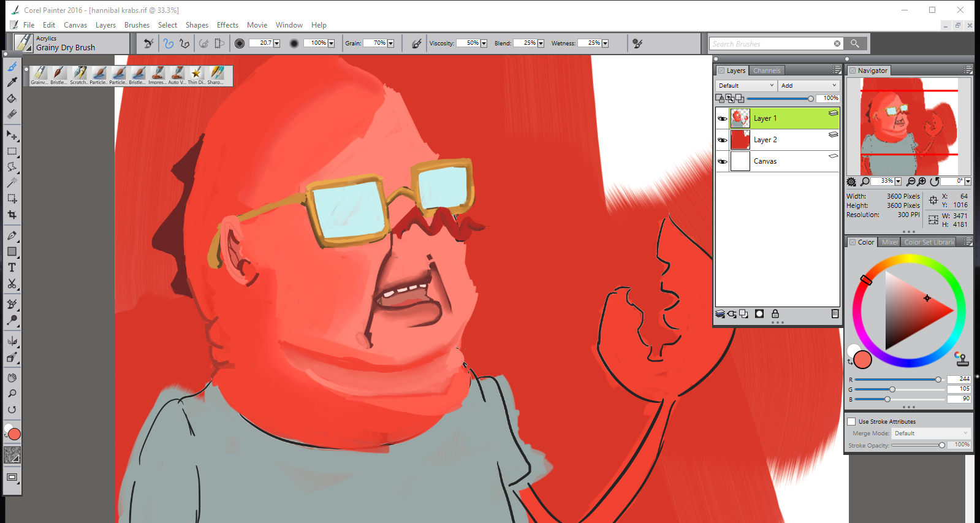Viewport: 980px width, 523px height.
Task: Toggle Canvas layer visibility eye
Action: coord(723,162)
